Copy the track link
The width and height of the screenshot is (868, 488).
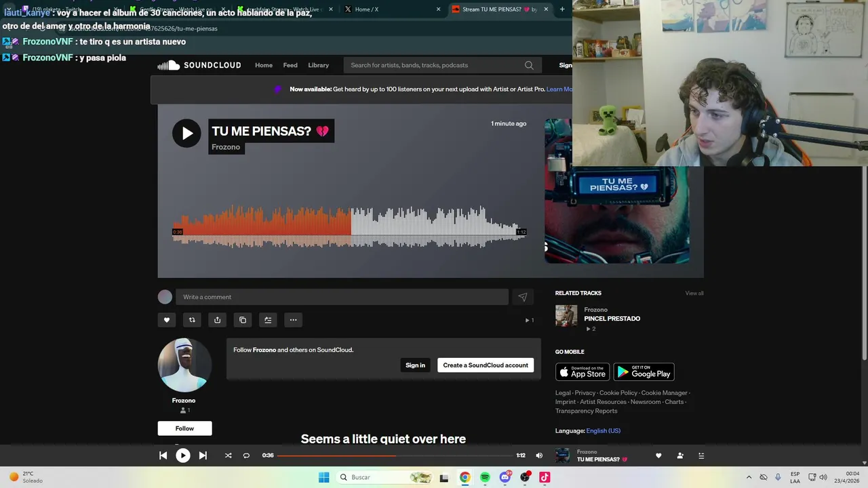pyautogui.click(x=243, y=320)
